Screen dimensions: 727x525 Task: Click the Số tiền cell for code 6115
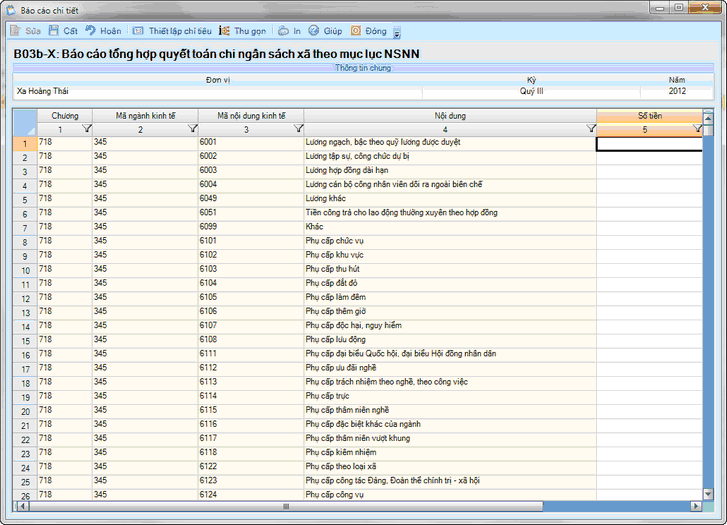(650, 410)
